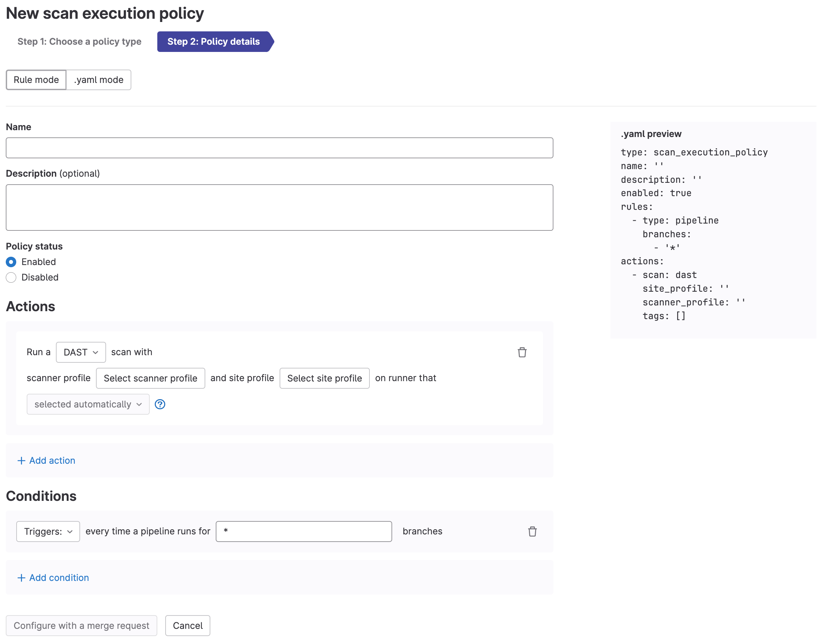Viewport: 824px width, 644px height.
Task: Switch to .yaml mode
Action: pos(98,80)
